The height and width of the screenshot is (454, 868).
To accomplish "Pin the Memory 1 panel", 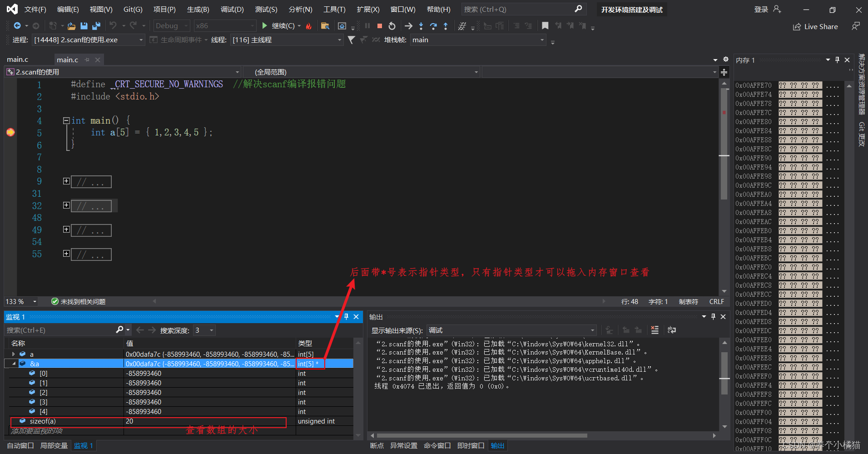I will [838, 60].
